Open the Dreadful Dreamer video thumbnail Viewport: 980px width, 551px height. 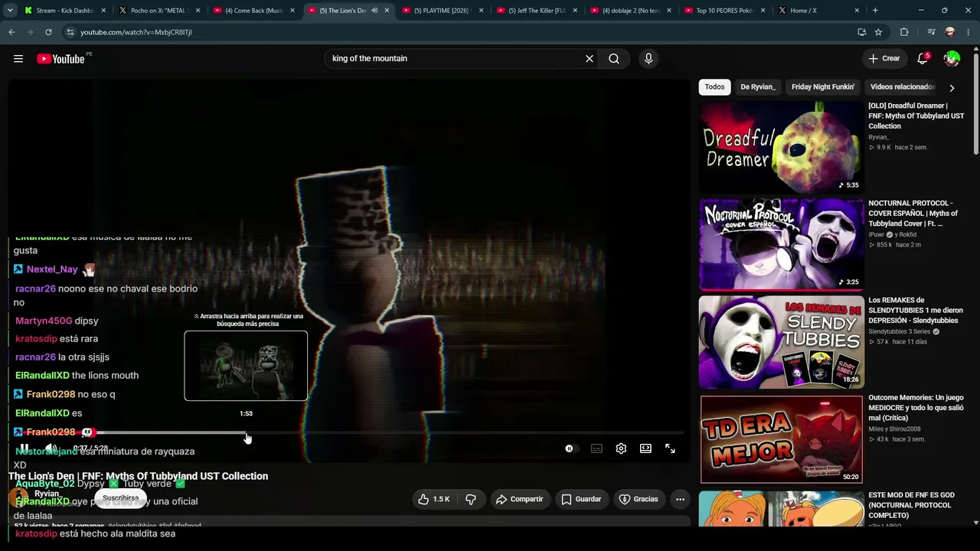point(781,147)
